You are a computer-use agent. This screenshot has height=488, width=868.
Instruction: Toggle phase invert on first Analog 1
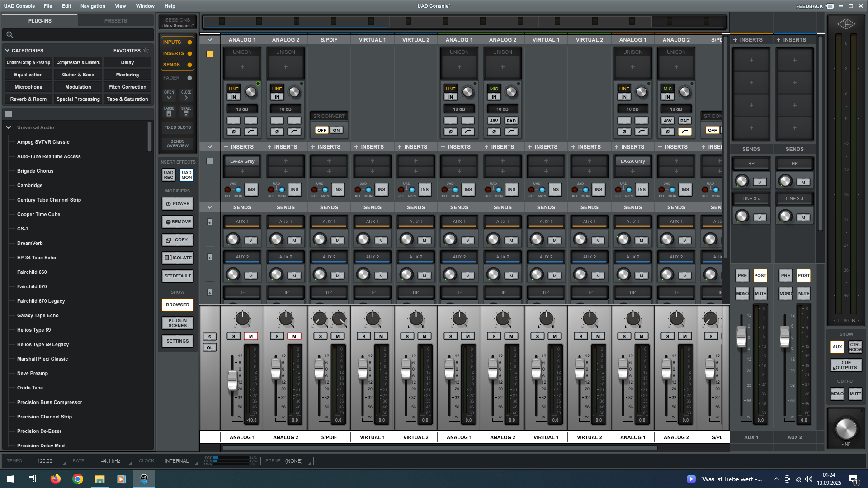(x=233, y=132)
